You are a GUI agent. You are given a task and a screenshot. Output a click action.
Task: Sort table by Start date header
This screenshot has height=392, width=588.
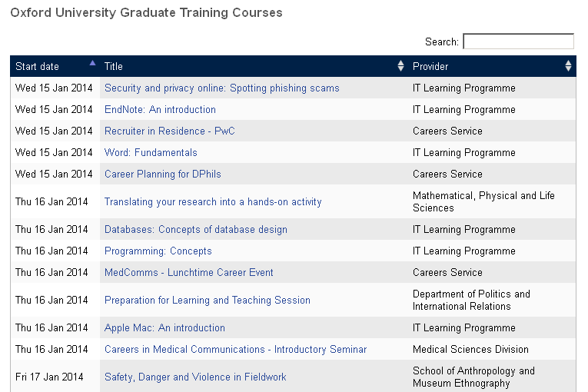pyautogui.click(x=37, y=66)
